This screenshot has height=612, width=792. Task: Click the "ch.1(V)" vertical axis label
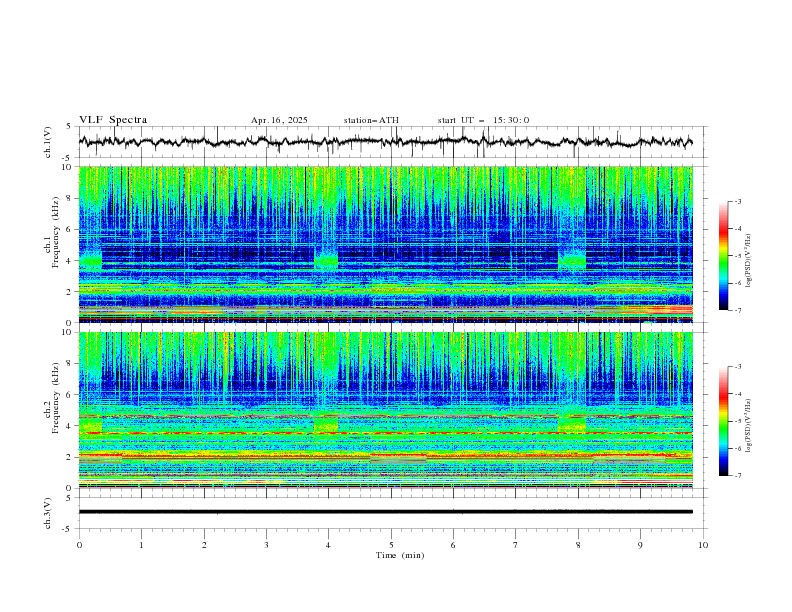pyautogui.click(x=48, y=142)
